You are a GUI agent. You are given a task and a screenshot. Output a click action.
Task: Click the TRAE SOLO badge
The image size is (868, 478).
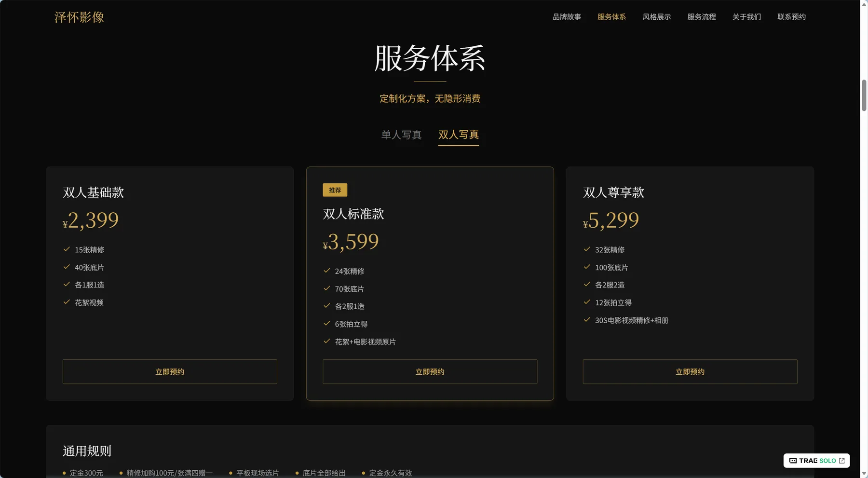(816, 461)
